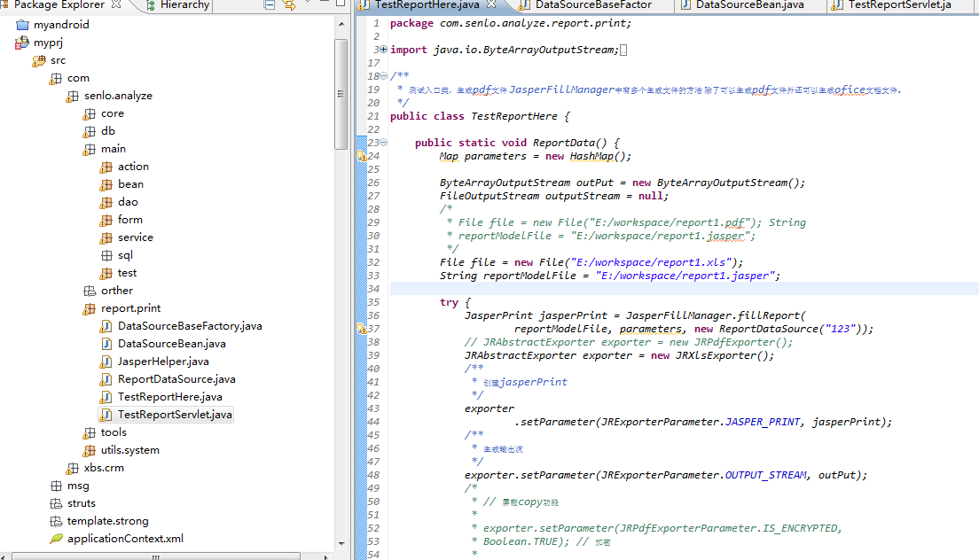Image resolution: width=979 pixels, height=560 pixels.
Task: Switch to the Hierarchy tab
Action: 184,5
